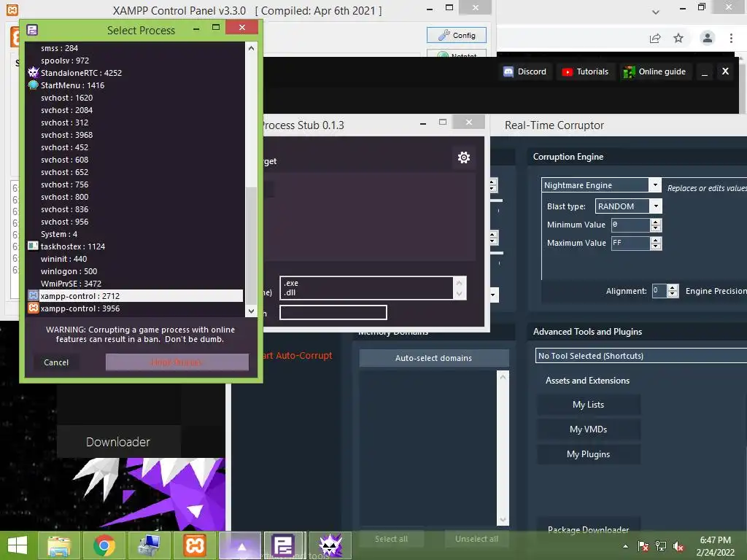Open Process Stub settings gear

(463, 157)
